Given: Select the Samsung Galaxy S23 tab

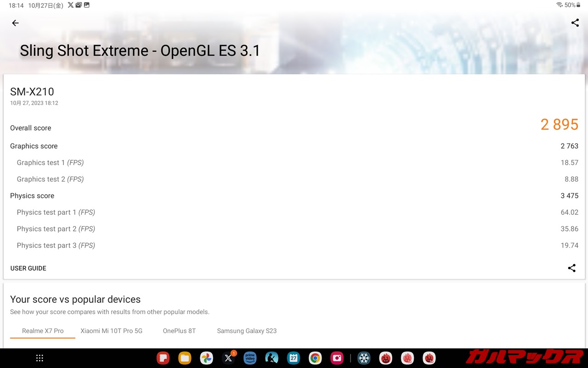Looking at the screenshot, I should [x=247, y=331].
